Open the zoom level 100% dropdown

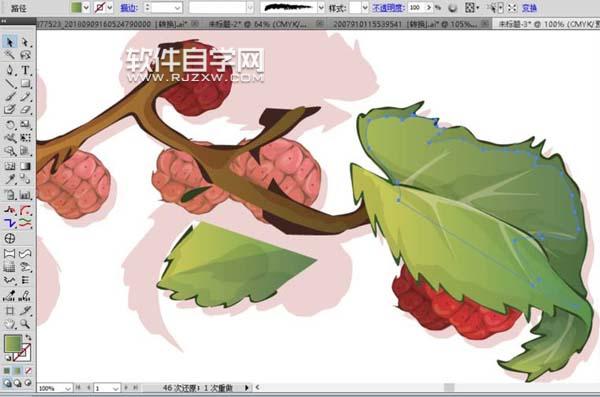[68, 388]
